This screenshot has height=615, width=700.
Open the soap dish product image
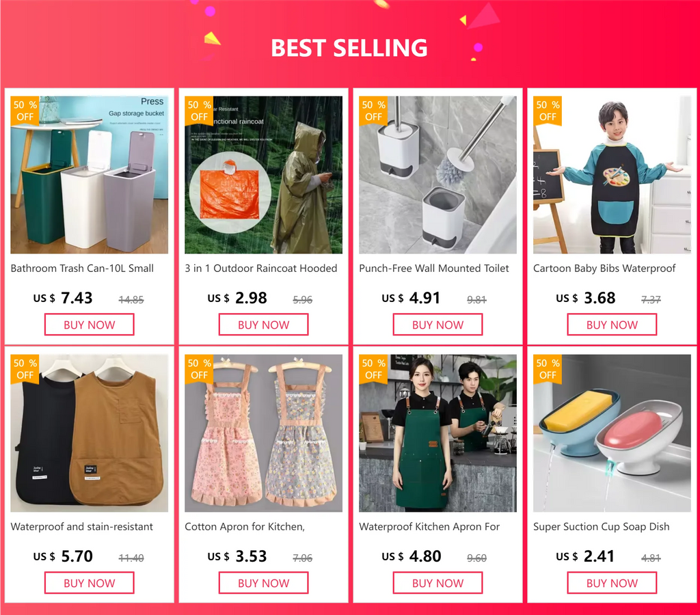(x=612, y=433)
